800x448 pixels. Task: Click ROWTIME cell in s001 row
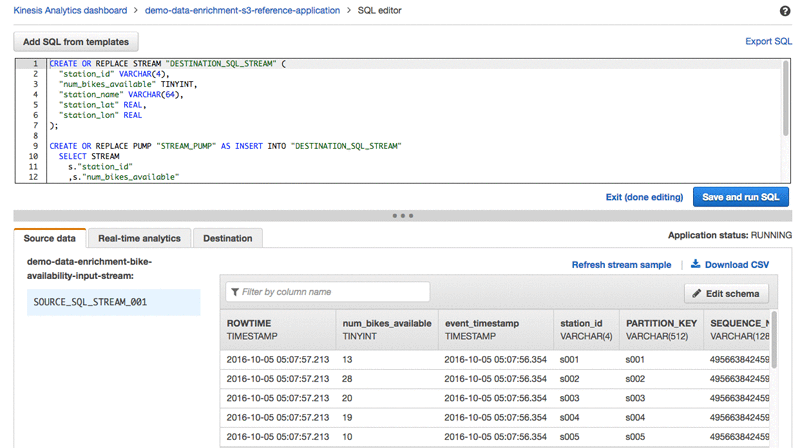click(x=278, y=360)
